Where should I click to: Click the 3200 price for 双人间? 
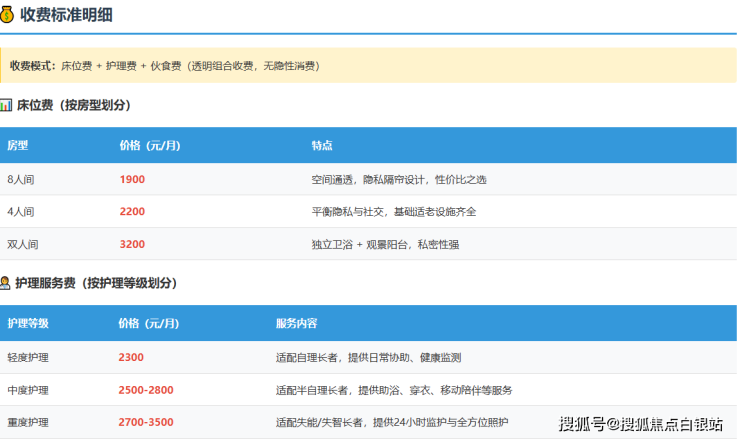click(x=132, y=244)
